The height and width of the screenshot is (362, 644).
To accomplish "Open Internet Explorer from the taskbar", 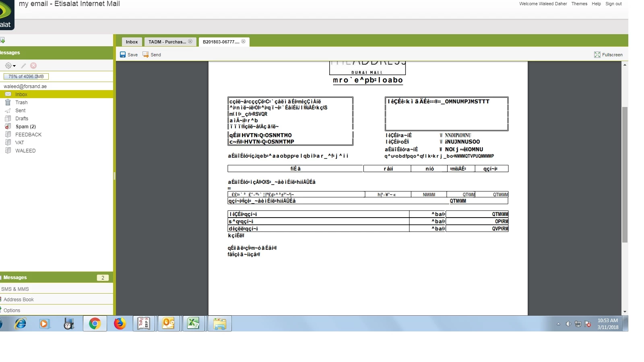I will pyautogui.click(x=20, y=323).
